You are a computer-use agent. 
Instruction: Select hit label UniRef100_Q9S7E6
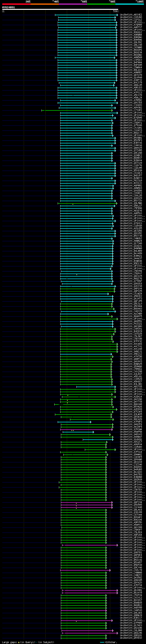pyautogui.click(x=131, y=103)
